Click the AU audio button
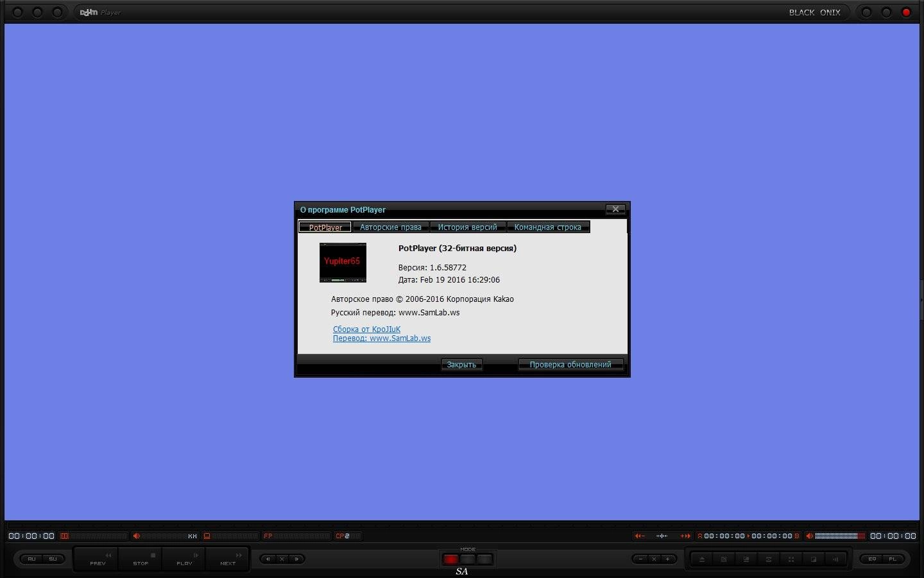Screen dimensions: 924x578 (31, 559)
